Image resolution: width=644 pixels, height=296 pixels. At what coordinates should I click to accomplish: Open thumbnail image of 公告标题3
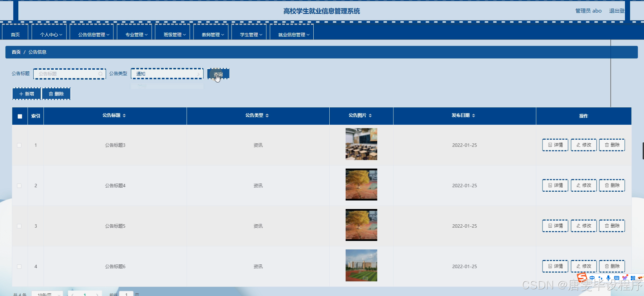point(361,144)
